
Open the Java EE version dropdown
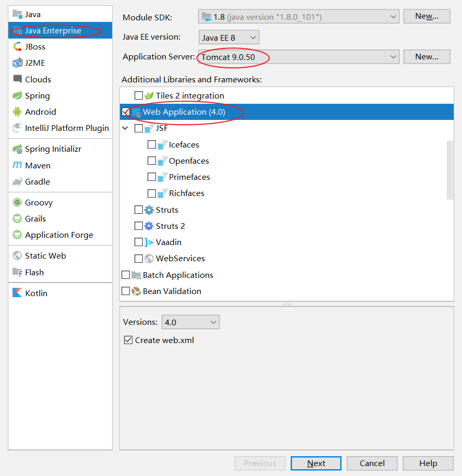coord(229,38)
